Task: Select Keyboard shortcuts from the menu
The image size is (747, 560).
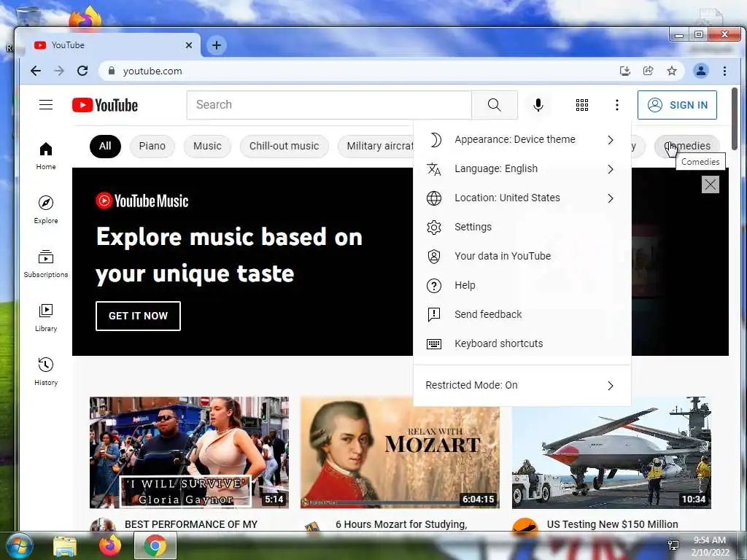Action: (522, 344)
